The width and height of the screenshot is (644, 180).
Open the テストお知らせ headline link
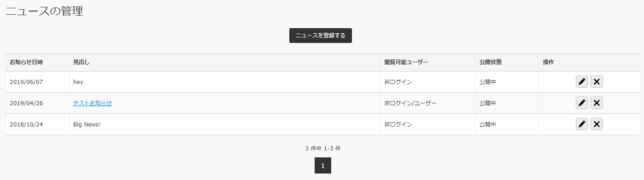tap(93, 103)
